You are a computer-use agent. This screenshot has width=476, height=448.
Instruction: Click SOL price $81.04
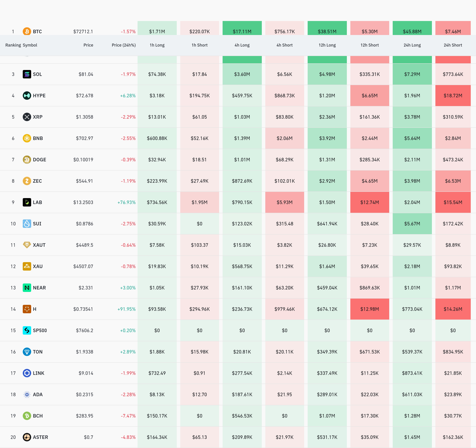[86, 74]
